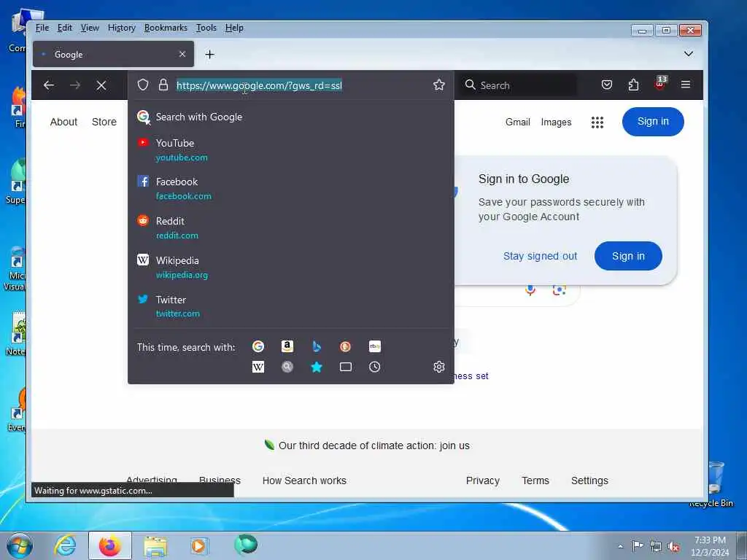
Task: Search this time with Bing icon
Action: click(x=317, y=346)
